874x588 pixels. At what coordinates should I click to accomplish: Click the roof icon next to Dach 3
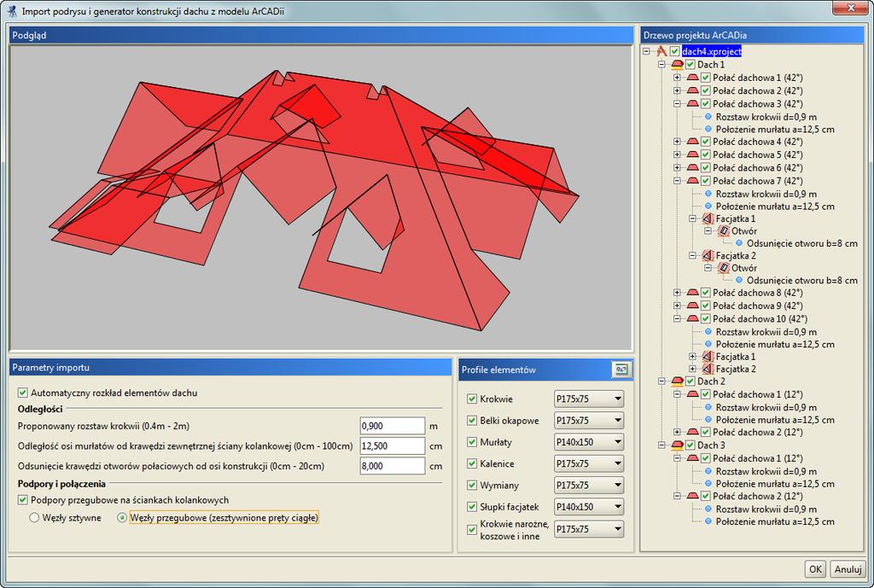[x=677, y=445]
